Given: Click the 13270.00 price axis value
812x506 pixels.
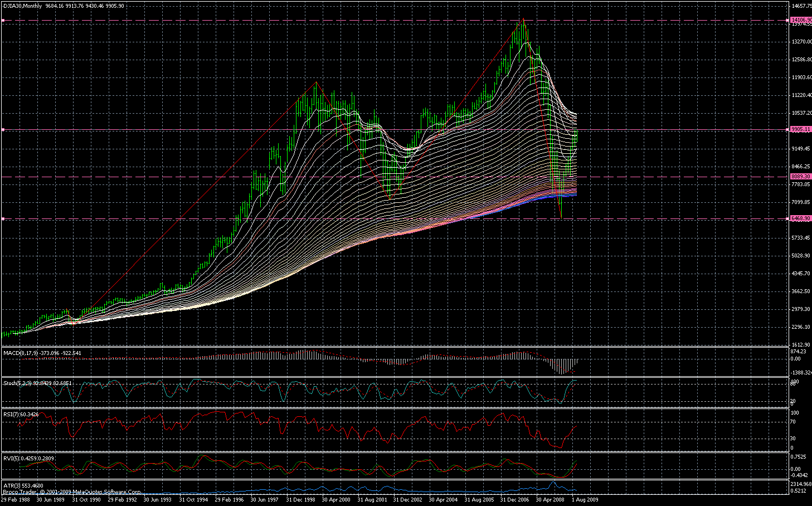Looking at the screenshot, I should tap(801, 42).
